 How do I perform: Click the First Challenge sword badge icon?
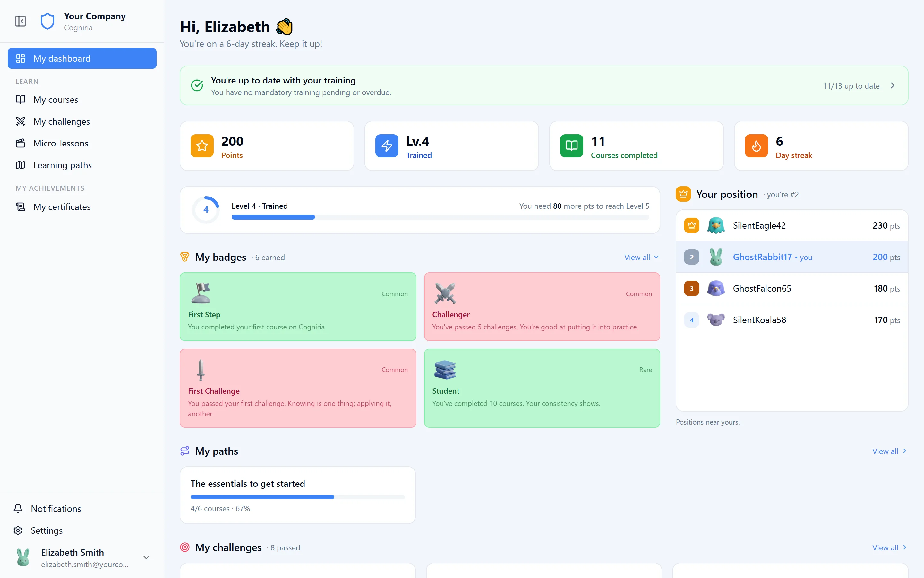pyautogui.click(x=201, y=370)
